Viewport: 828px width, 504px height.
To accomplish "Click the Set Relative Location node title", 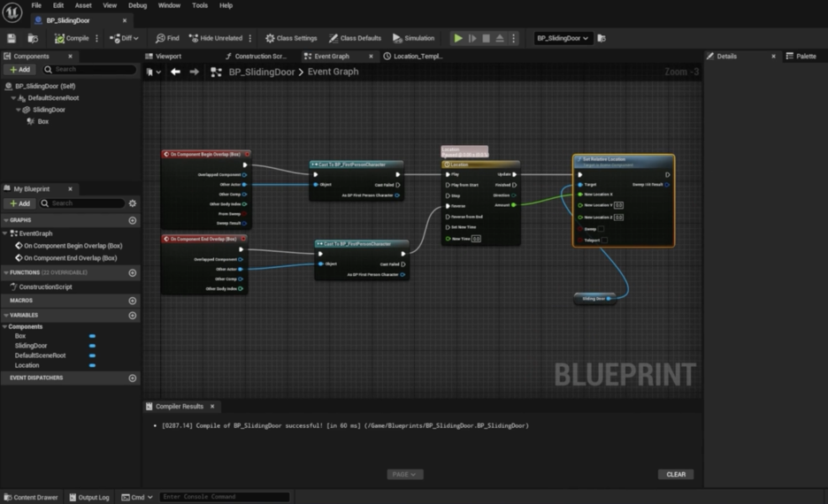I will point(603,159).
